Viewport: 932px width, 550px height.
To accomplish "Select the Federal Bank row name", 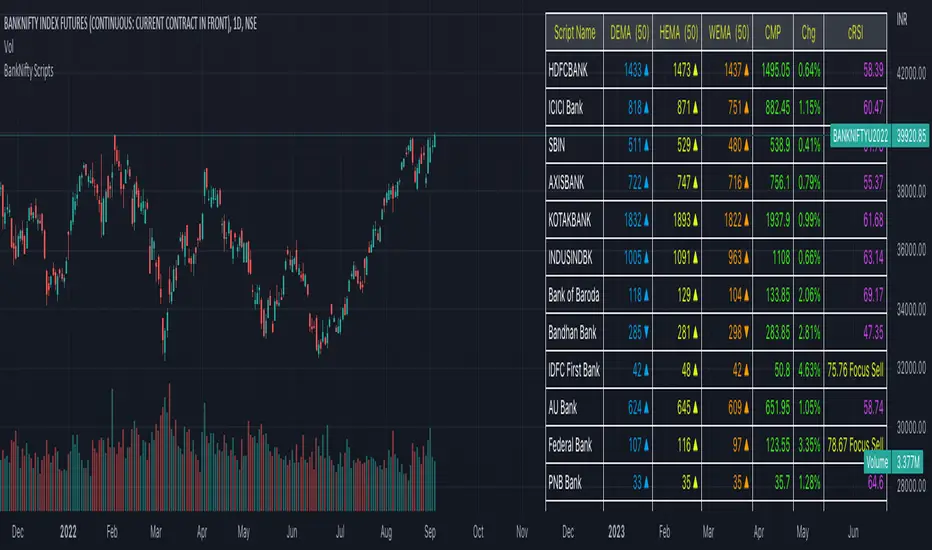I will 574,442.
